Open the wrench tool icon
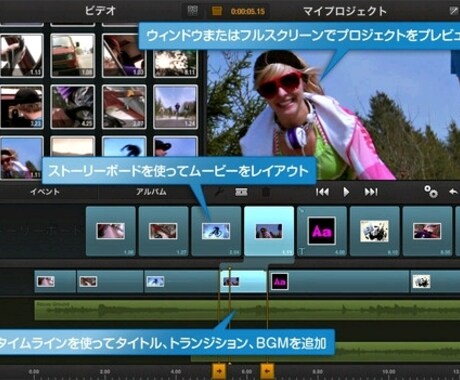Image resolution: width=460 pixels, height=380 pixels. 219,192
